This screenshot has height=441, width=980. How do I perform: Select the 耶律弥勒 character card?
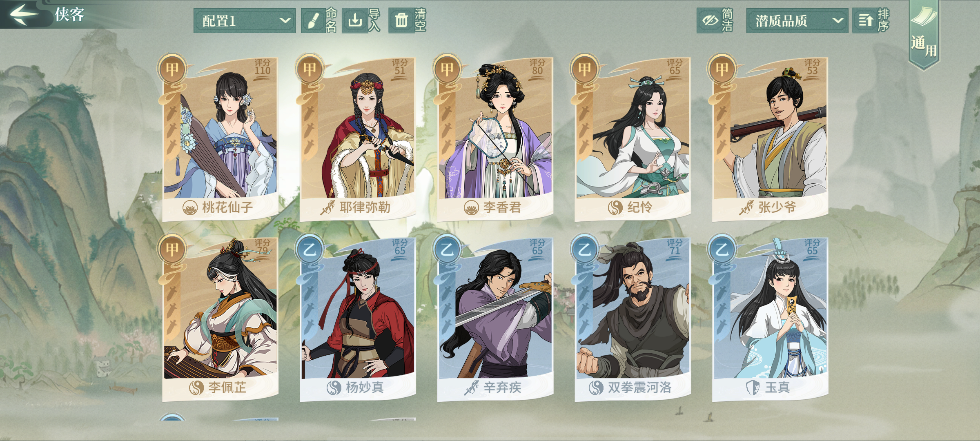point(358,138)
